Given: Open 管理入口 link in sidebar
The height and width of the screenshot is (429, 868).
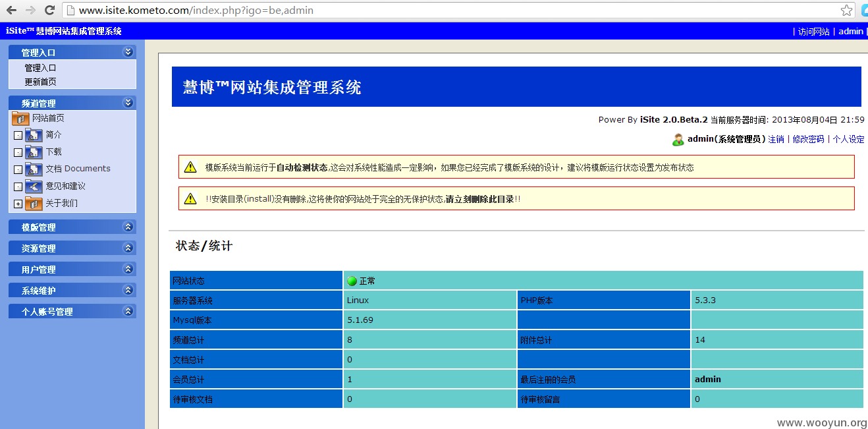Looking at the screenshot, I should [x=40, y=68].
